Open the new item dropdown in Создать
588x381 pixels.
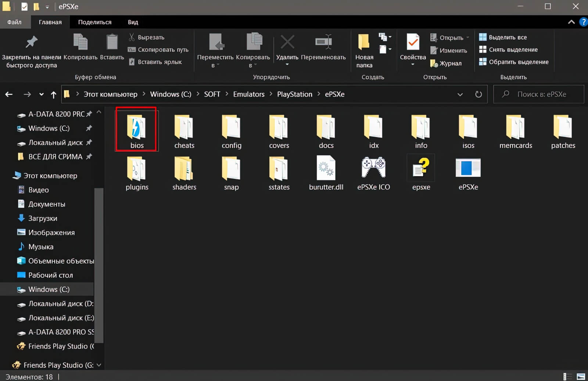[385, 37]
